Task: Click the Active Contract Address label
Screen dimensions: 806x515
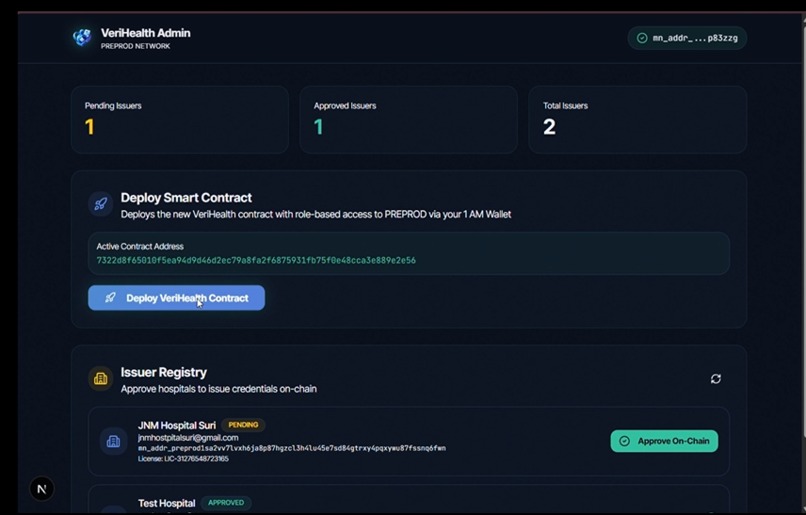Action: [x=140, y=246]
